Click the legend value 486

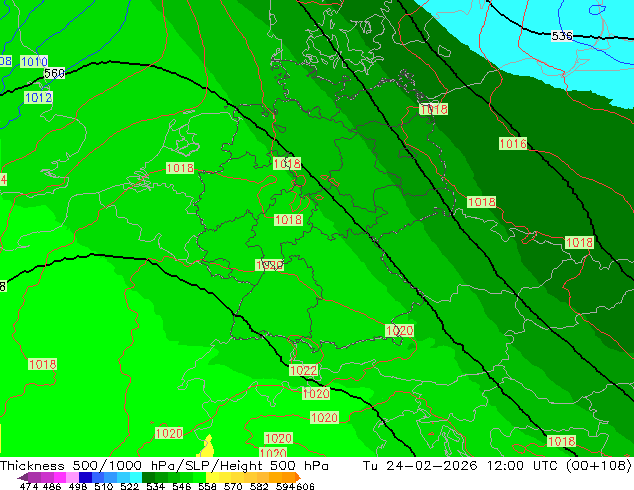coord(52,486)
